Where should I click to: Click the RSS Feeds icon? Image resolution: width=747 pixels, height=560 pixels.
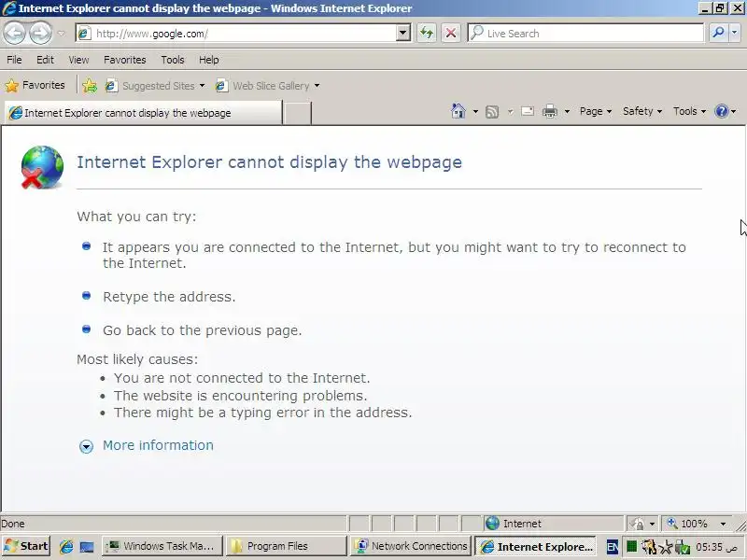[x=492, y=111]
